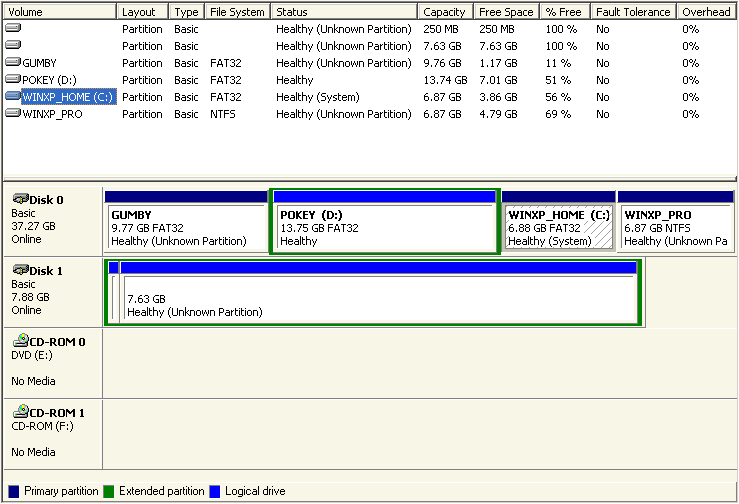Click the Disk 1 drive icon
Viewport: 739px width, 504px height.
click(19, 271)
